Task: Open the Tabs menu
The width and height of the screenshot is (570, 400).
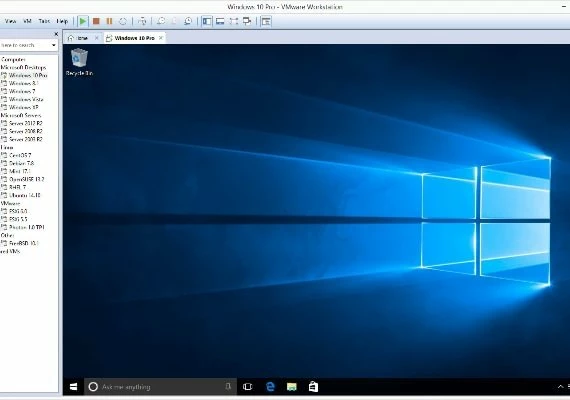Action: click(x=44, y=21)
